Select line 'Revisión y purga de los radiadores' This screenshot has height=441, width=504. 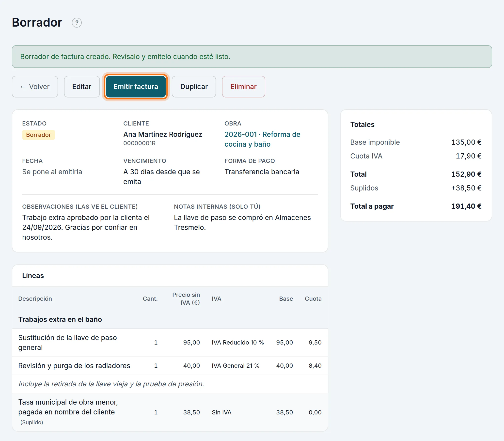[74, 366]
